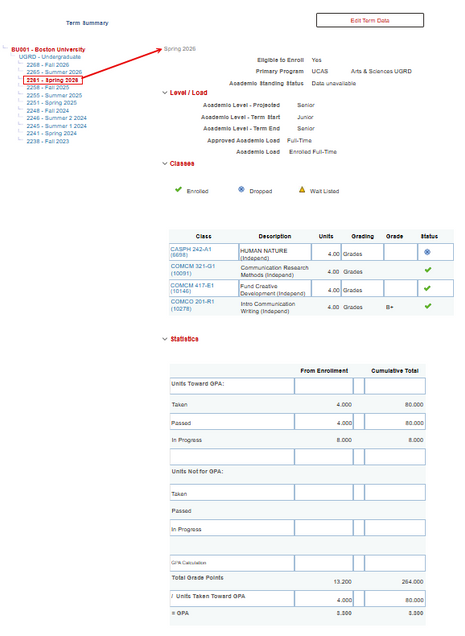
Task: Select term 2268 - Fall 2026
Action: [48, 64]
